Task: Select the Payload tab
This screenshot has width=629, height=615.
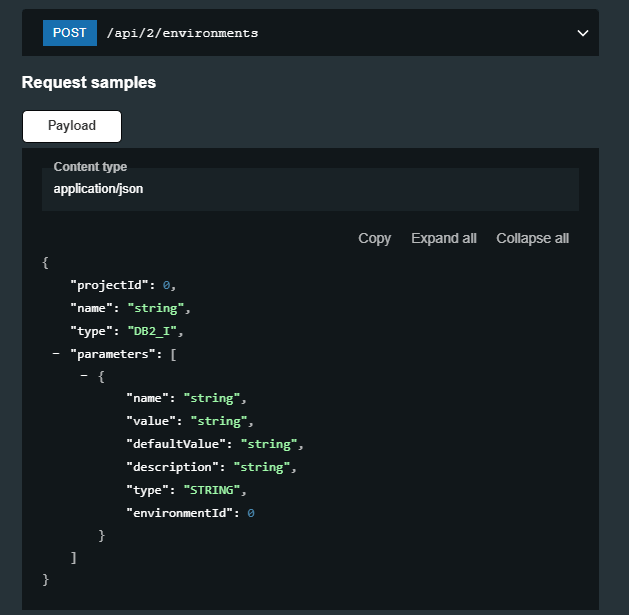Action: pos(72,126)
